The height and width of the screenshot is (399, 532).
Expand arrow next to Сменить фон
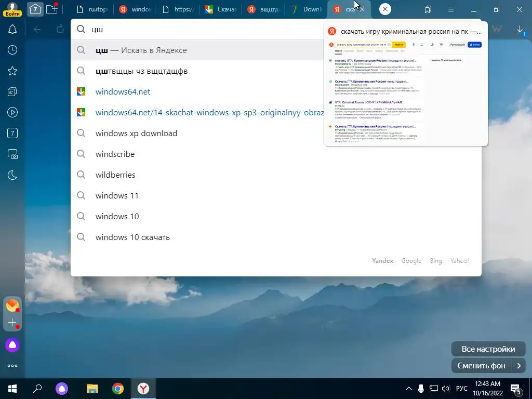(519, 366)
